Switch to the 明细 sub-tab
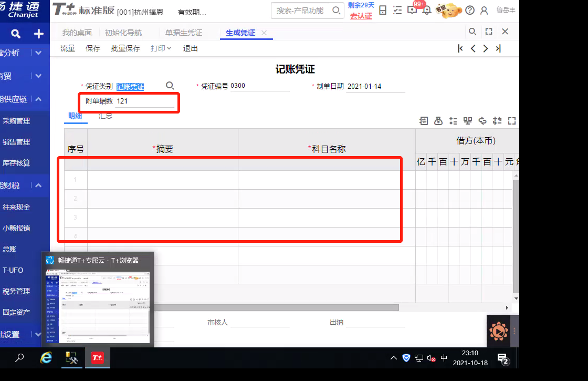This screenshot has width=588, height=381. point(76,116)
